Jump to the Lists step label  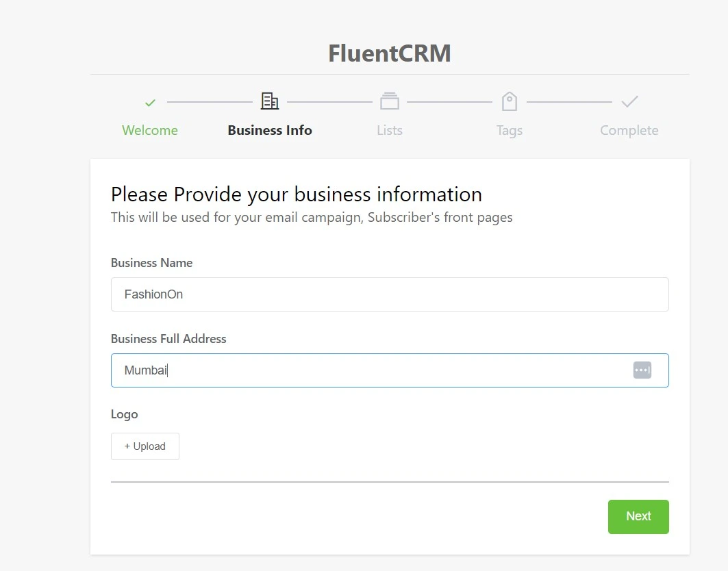pos(390,131)
